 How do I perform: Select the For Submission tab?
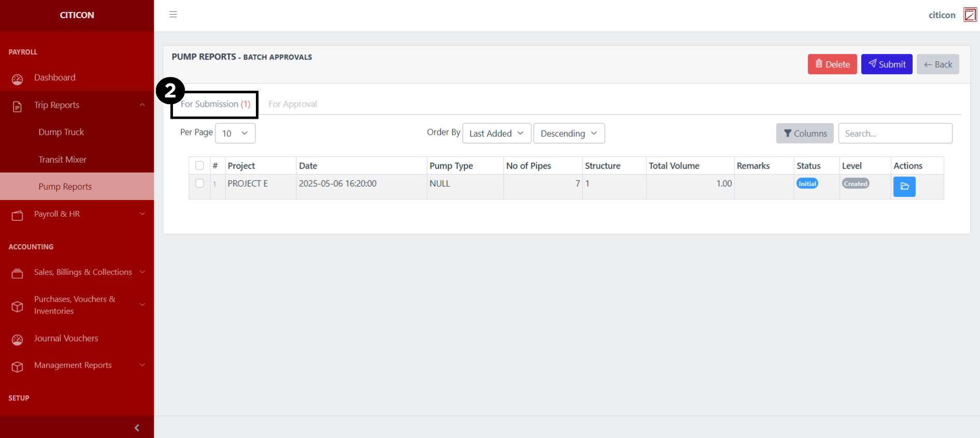[x=215, y=104]
